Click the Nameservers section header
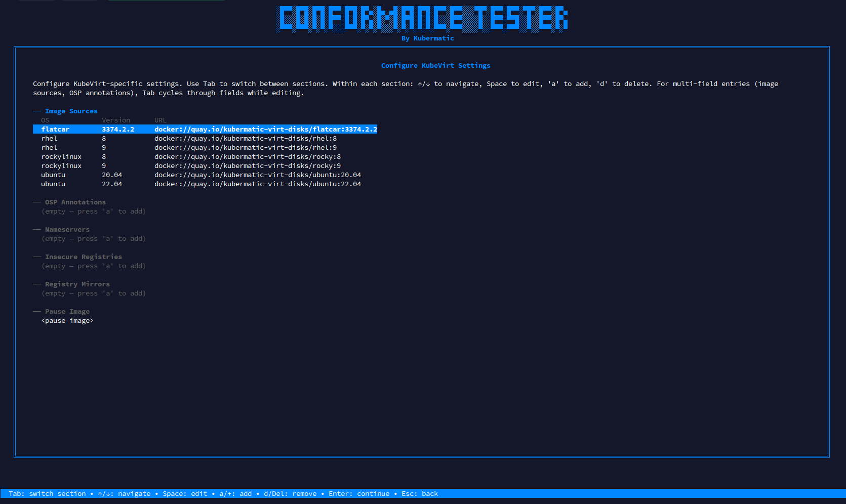Image resolution: width=846 pixels, height=504 pixels. pos(67,229)
